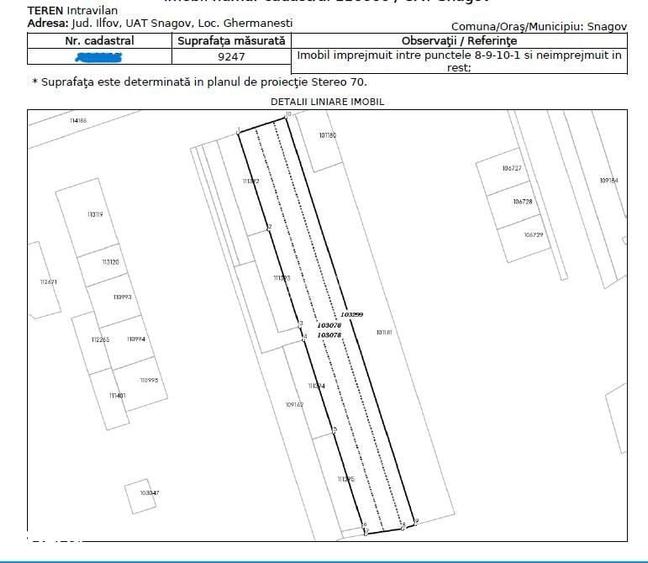The image size is (648, 563).
Task: Click the 'Nr. cadastral' column header
Action: click(99, 41)
